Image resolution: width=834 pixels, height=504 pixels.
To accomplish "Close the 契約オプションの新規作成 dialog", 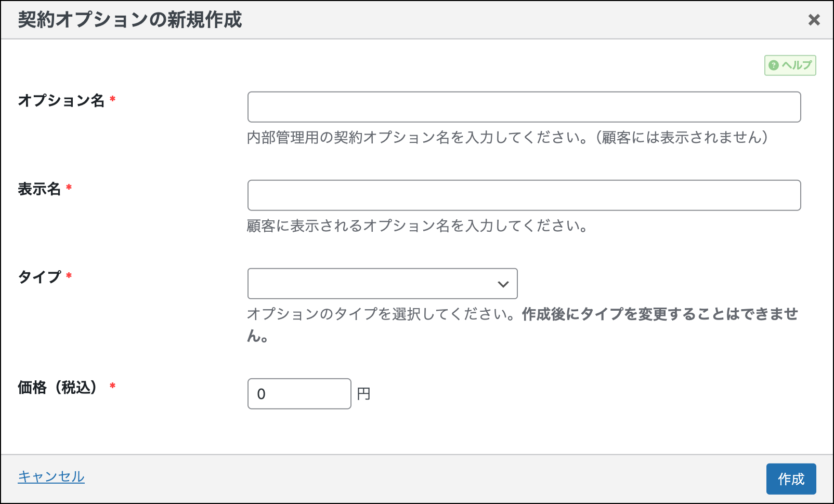I will tap(814, 20).
